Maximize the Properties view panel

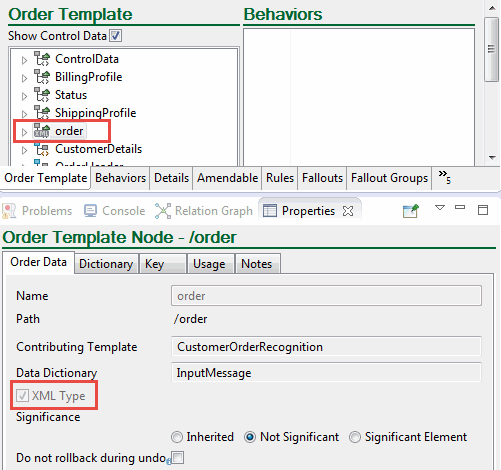pyautogui.click(x=483, y=210)
